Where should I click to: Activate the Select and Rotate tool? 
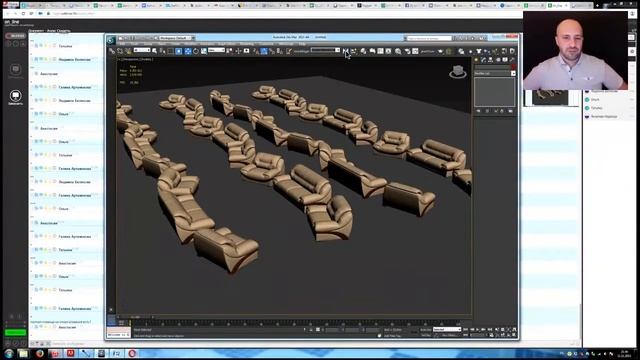(196, 51)
